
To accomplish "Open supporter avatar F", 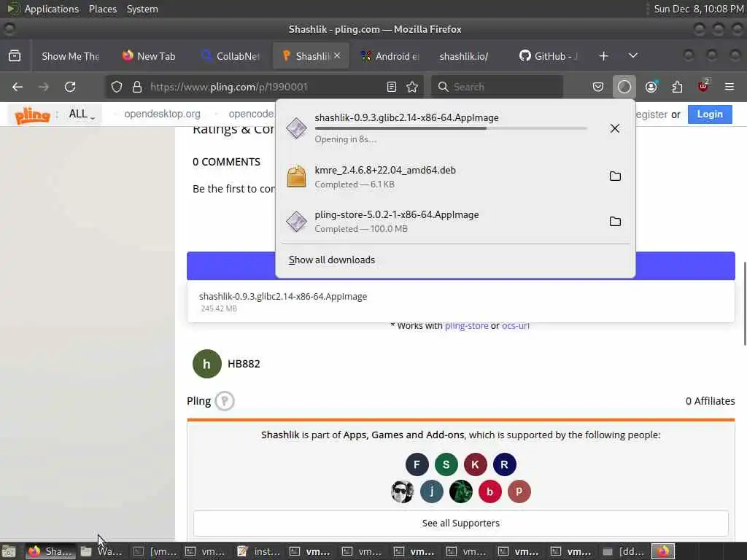I will click(417, 464).
